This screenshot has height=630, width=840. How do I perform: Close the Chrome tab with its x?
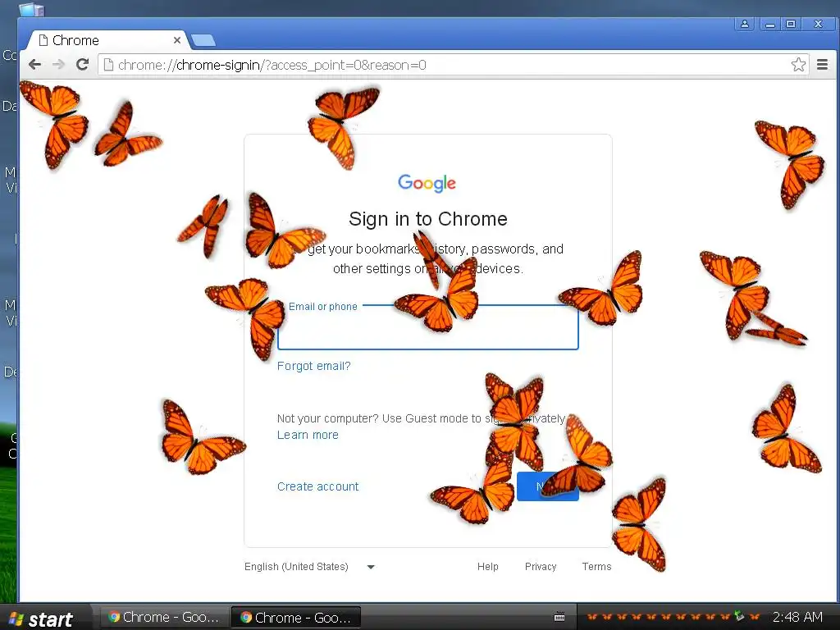click(x=177, y=40)
